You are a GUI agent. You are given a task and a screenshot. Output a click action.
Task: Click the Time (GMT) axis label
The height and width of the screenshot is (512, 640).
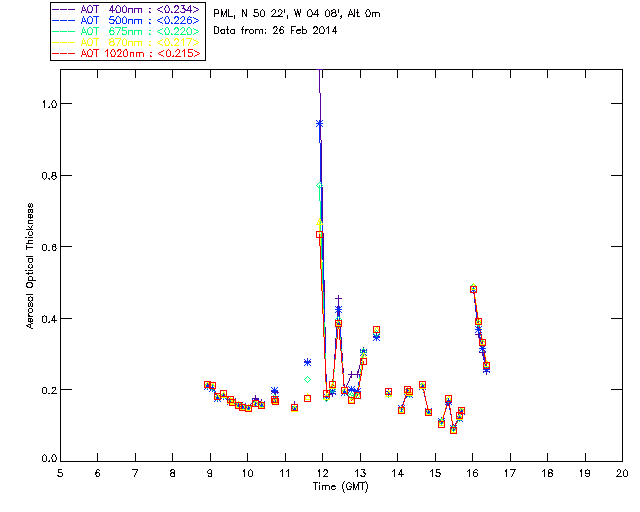tap(340, 486)
